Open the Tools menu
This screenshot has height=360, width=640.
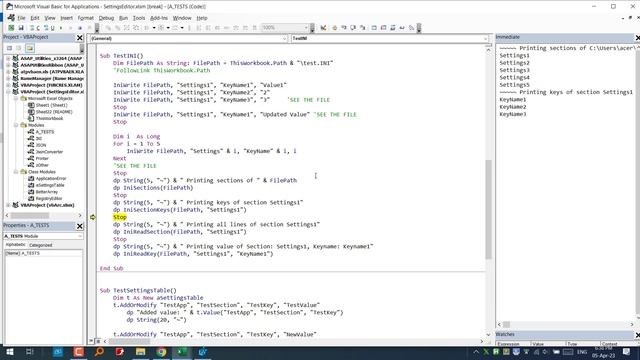[139, 18]
